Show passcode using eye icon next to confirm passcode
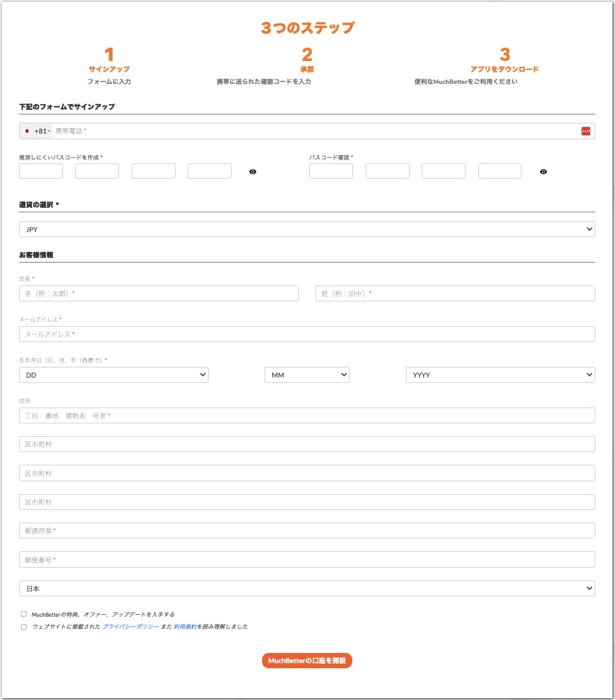Viewport: 615px width, 700px height. [x=543, y=172]
